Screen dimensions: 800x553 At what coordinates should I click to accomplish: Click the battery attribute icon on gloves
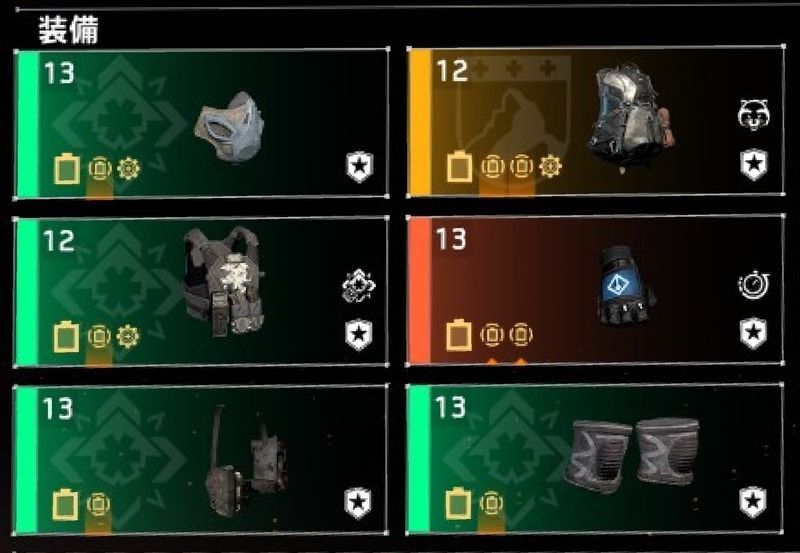click(459, 335)
